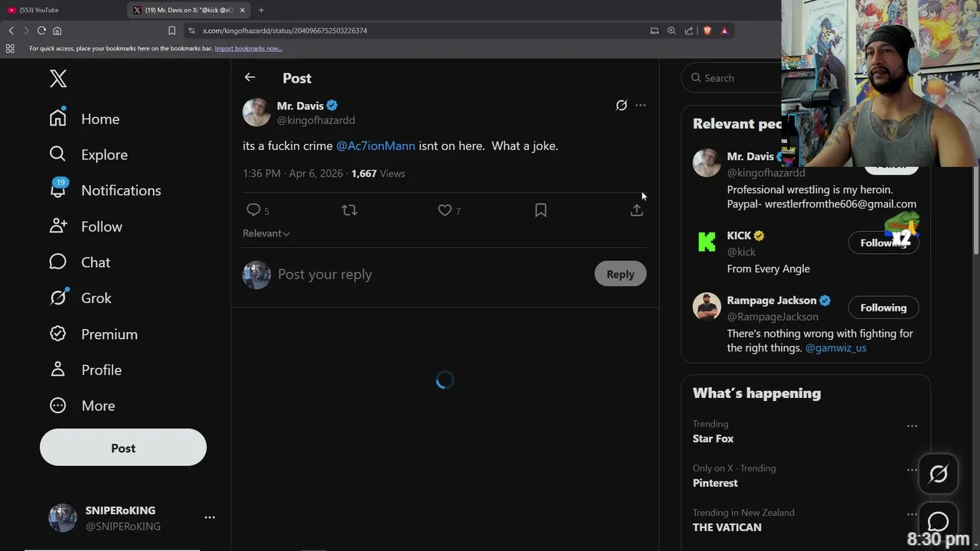
Task: Expand the Relevant replies sort dropdown
Action: coord(266,233)
